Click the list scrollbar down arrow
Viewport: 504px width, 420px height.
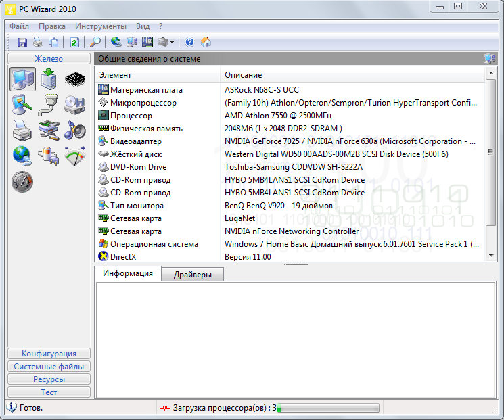(x=491, y=256)
